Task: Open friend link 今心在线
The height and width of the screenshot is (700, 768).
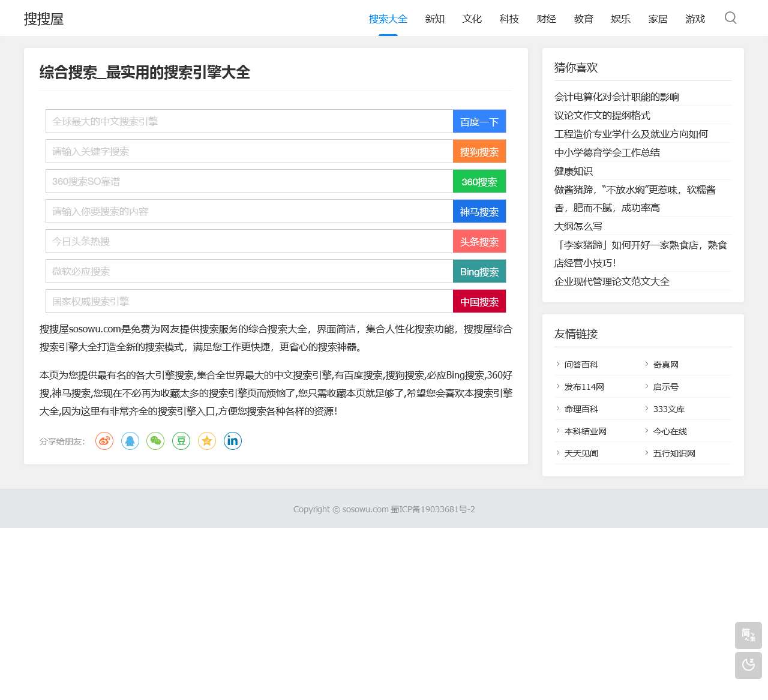Action: pyautogui.click(x=670, y=431)
